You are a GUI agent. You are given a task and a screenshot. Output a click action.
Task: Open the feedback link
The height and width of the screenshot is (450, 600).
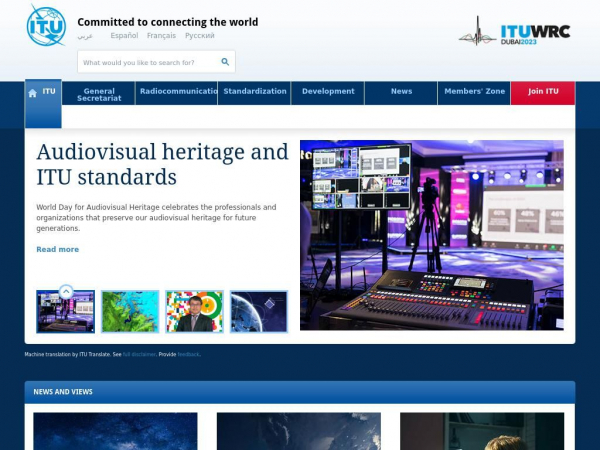point(188,355)
